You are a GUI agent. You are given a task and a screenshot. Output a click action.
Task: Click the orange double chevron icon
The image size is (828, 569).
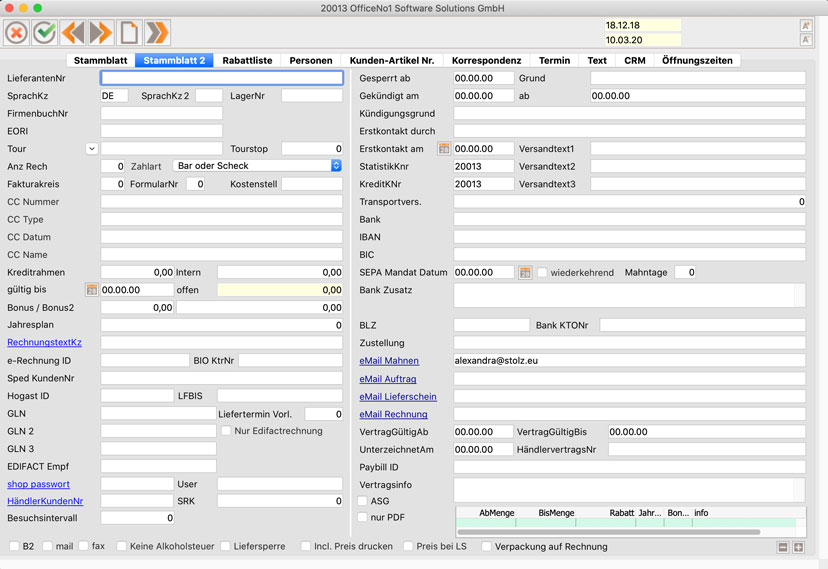157,33
